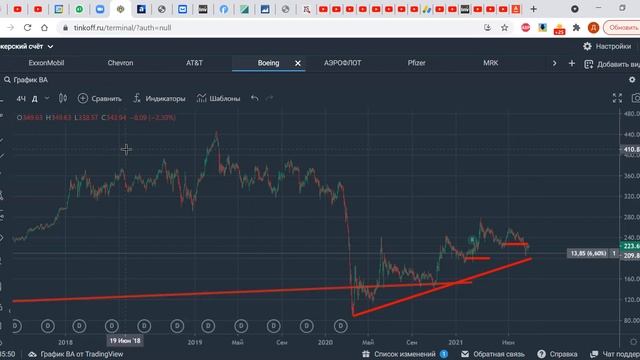Image resolution: width=640 pixels, height=360 pixels.
Task: Open Справка help link
Action: coord(557,354)
